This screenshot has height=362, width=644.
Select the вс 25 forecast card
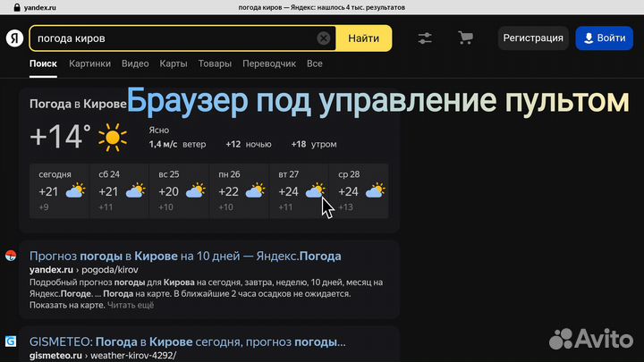(x=179, y=191)
